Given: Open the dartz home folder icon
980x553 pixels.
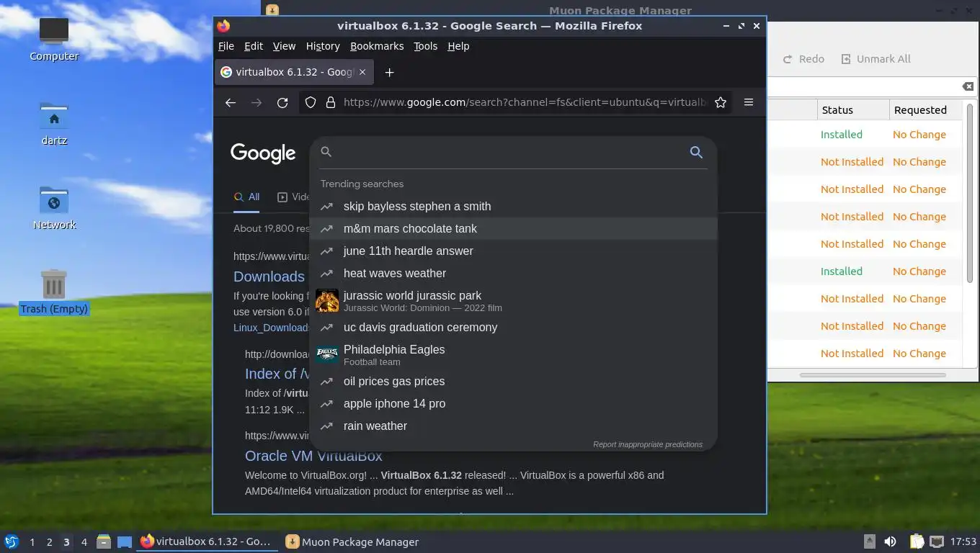Looking at the screenshot, I should [x=54, y=123].
